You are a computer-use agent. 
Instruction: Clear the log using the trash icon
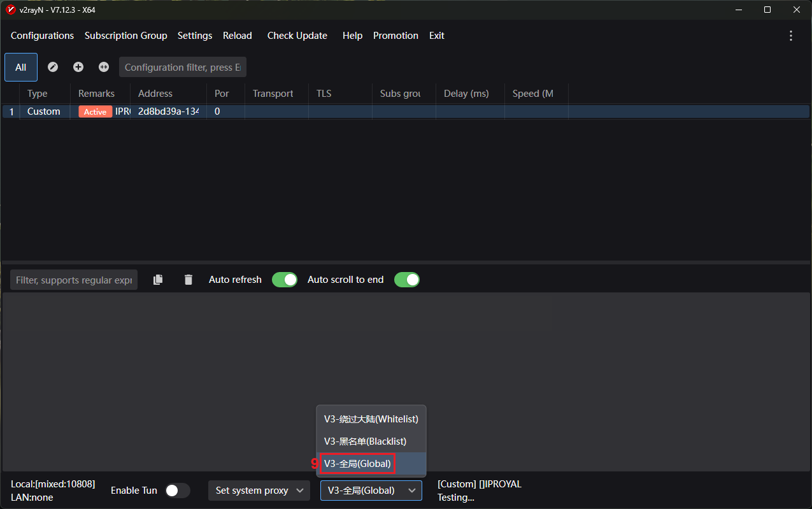[188, 280]
